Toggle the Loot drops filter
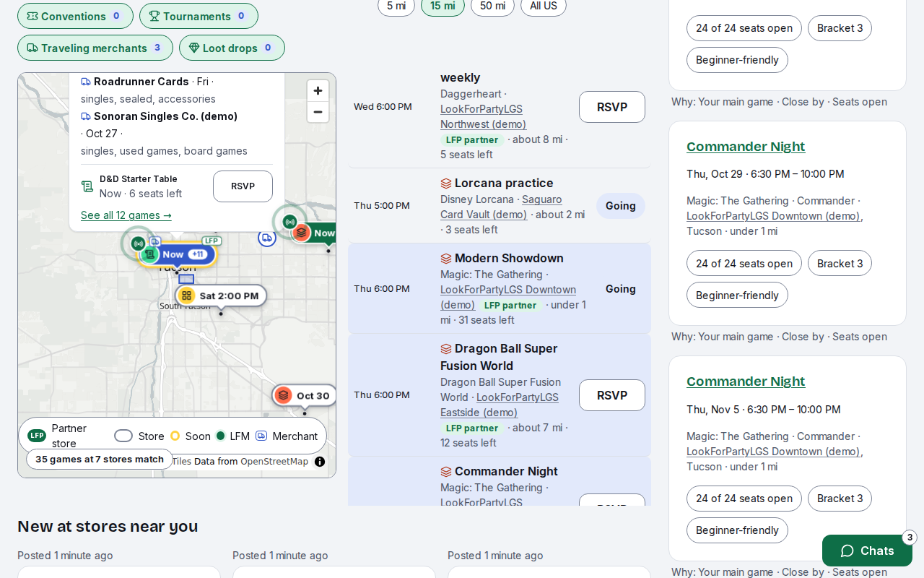The image size is (924, 578). coord(232,48)
